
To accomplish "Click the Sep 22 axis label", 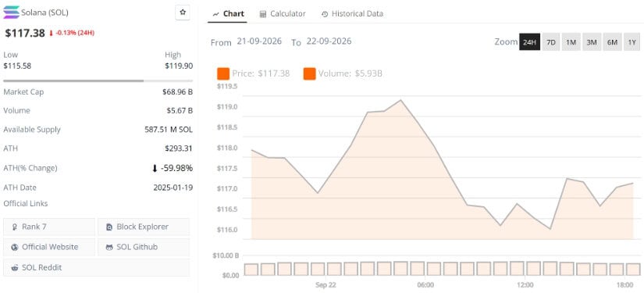I will tap(326, 285).
